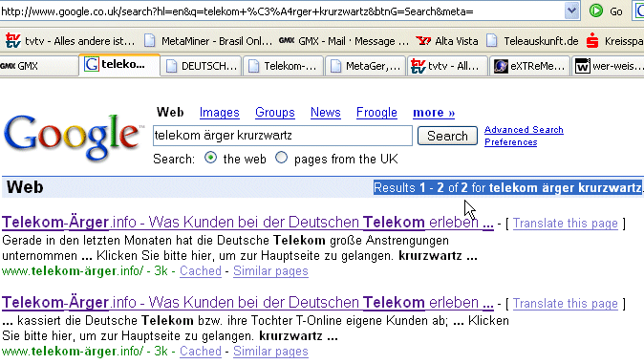
Task: Open the Preferences link
Action: [510, 142]
